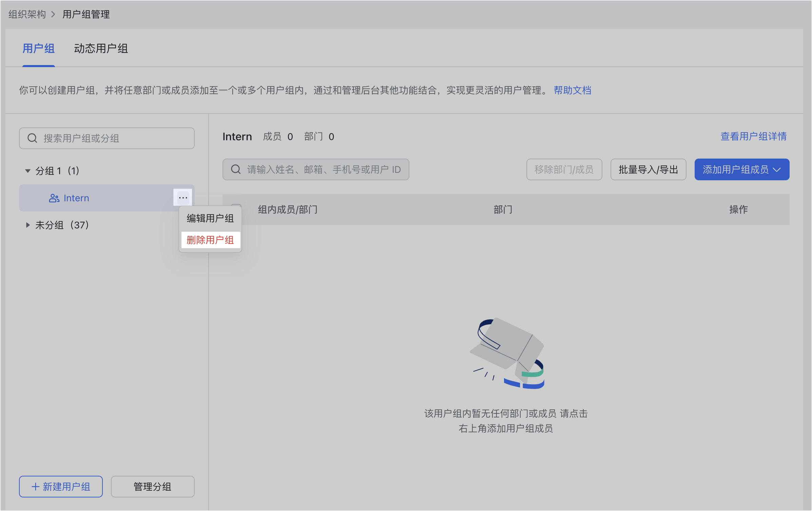812x511 pixels.
Task: Open the 帮助文档 link
Action: 572,90
